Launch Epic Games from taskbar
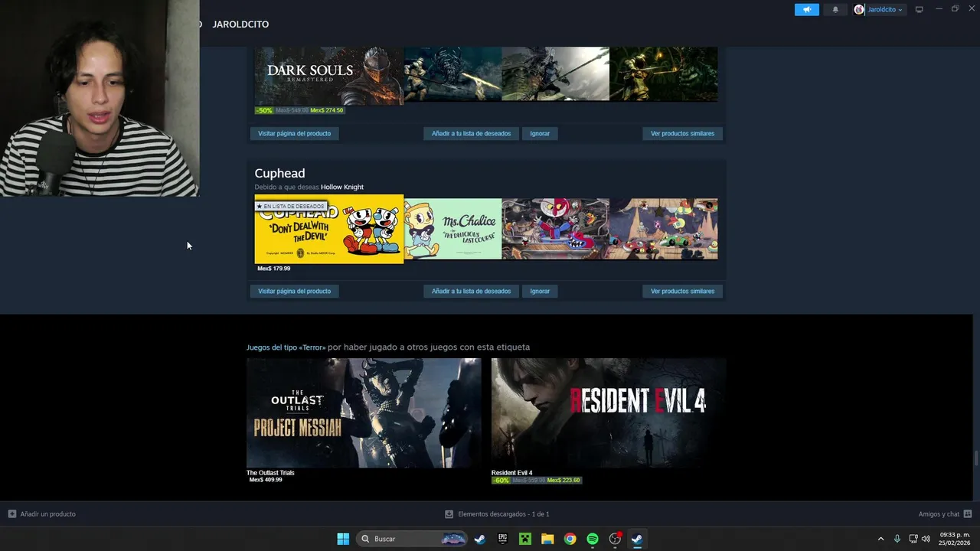This screenshot has width=980, height=551. point(502,539)
